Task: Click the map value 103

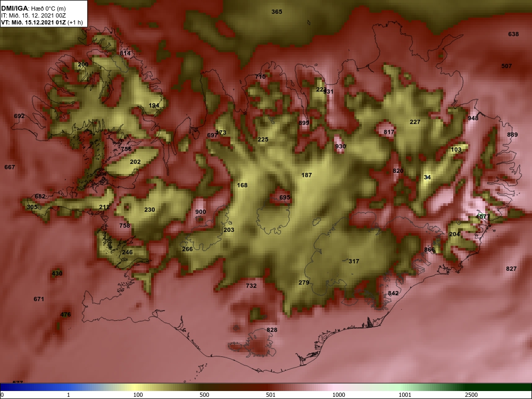Action: (456, 149)
